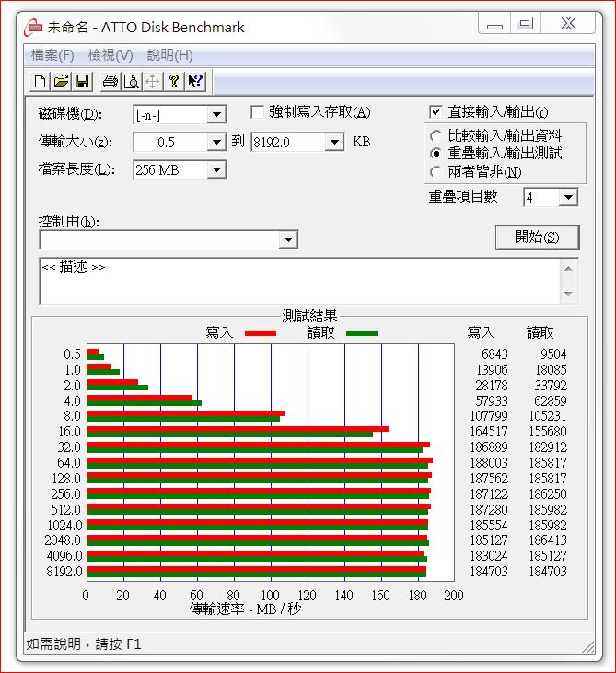Image resolution: width=616 pixels, height=673 pixels.
Task: Click the 測試結果 group heading
Action: (309, 316)
